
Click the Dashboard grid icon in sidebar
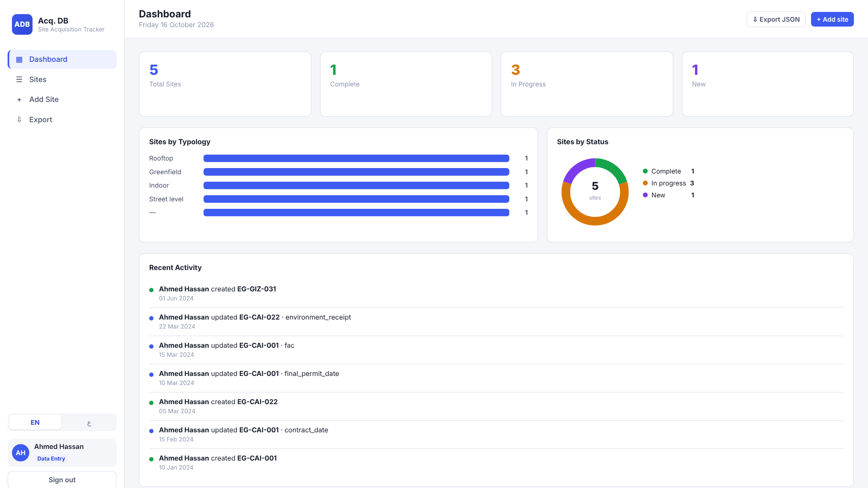19,59
